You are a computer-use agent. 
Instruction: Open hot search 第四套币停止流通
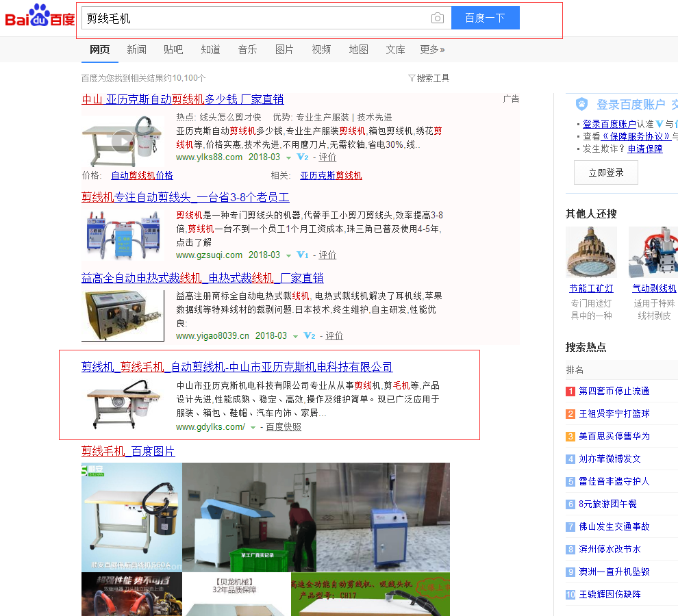point(614,392)
